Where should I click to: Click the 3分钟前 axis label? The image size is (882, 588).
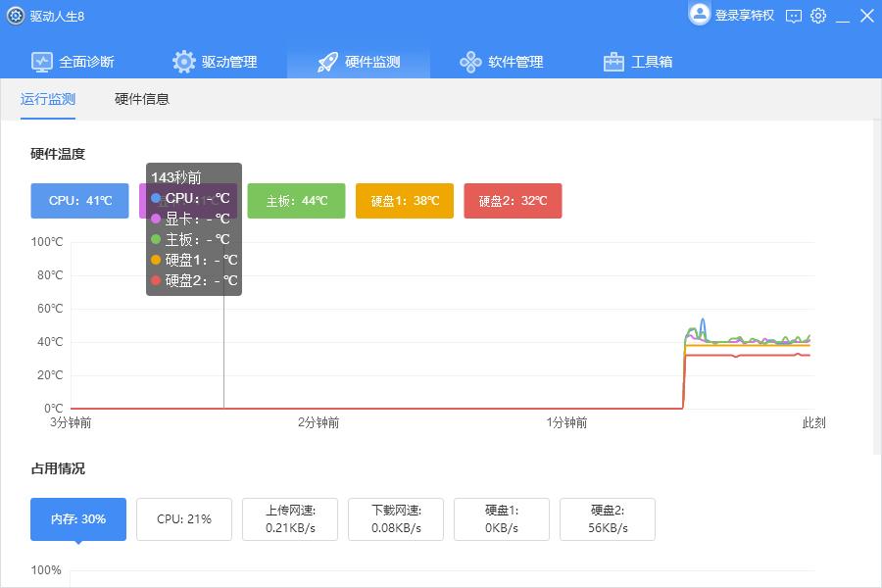point(71,422)
